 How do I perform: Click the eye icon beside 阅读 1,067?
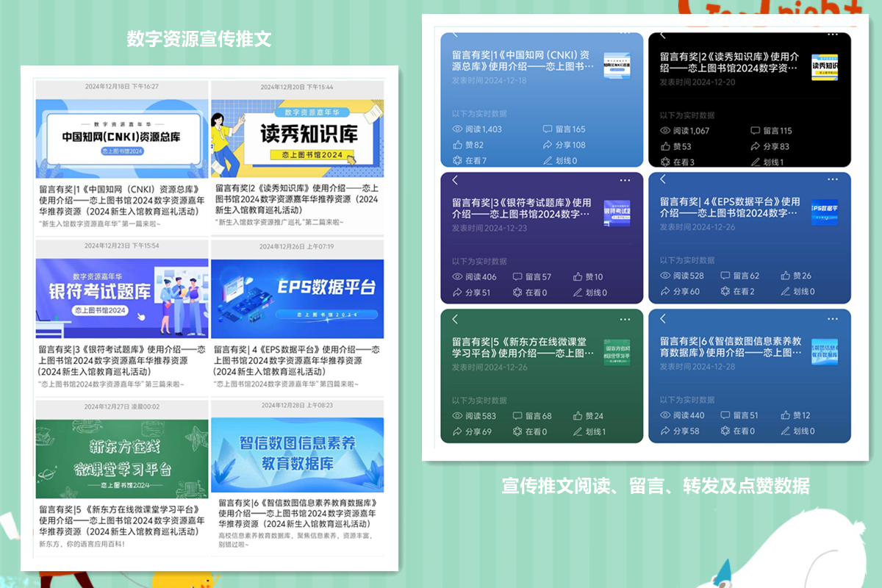[x=665, y=131]
